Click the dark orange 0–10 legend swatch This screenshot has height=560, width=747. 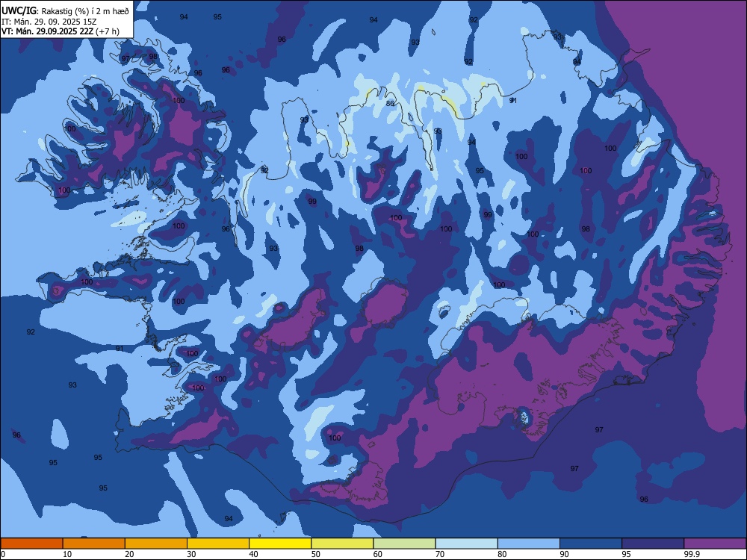tap(31, 544)
